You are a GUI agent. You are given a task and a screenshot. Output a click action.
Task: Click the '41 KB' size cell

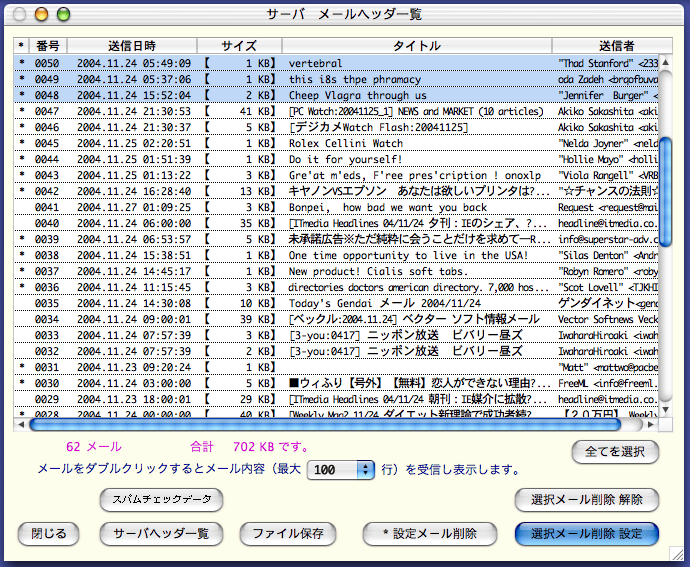257,111
